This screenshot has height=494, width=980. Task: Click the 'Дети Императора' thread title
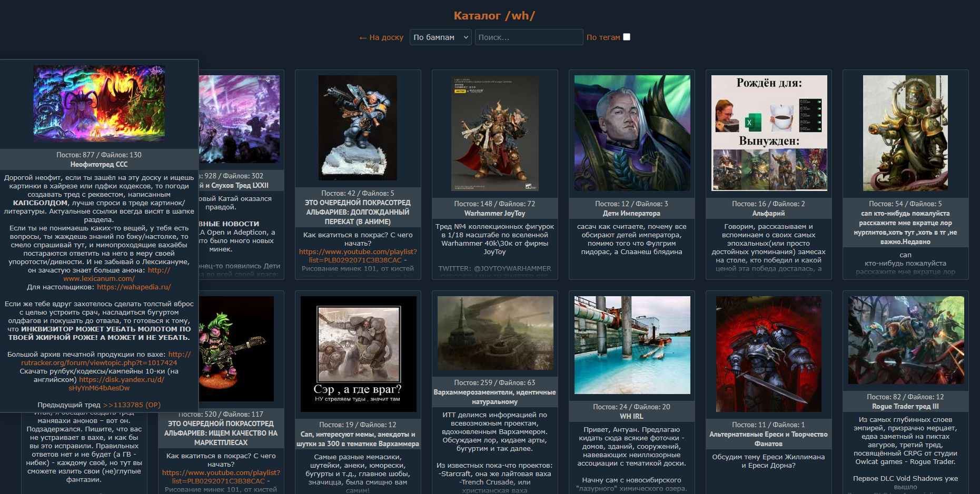pos(631,214)
